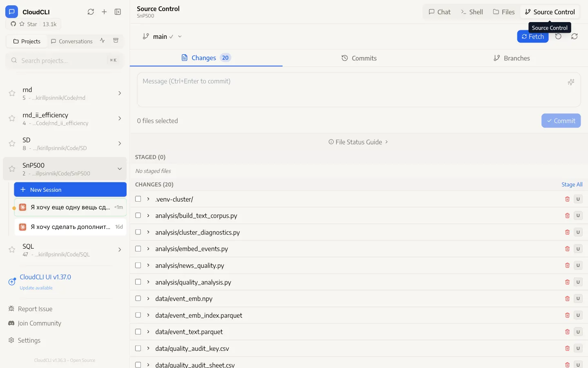Click trash icon for analysis/news_quality.py
Image resolution: width=588 pixels, height=368 pixels.
click(x=567, y=265)
